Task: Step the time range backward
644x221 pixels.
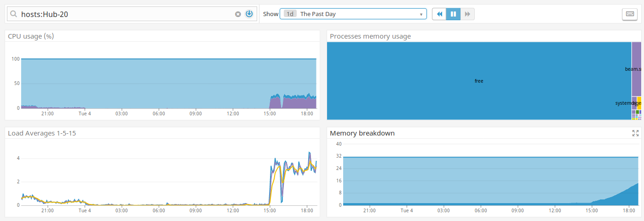Action: point(439,14)
